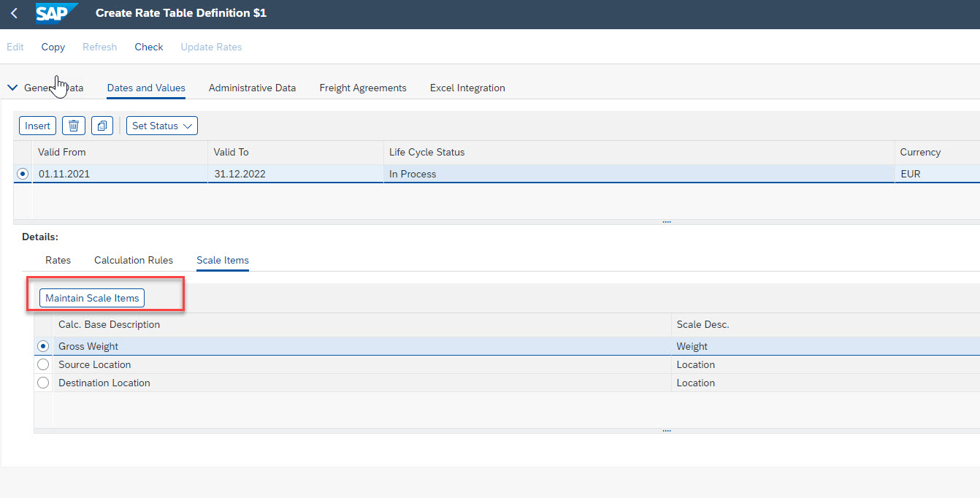
Task: Open the Freight Agreements tab
Action: pyautogui.click(x=362, y=88)
